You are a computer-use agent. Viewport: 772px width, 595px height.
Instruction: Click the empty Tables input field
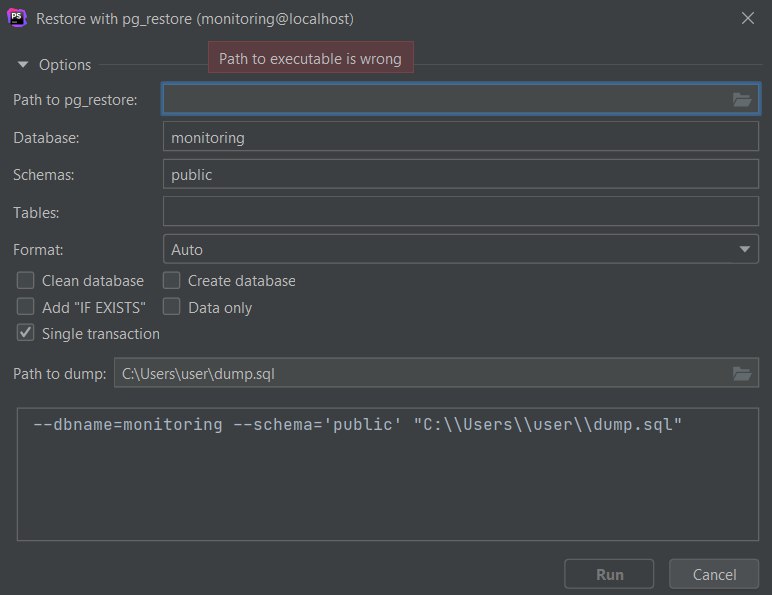pos(461,211)
